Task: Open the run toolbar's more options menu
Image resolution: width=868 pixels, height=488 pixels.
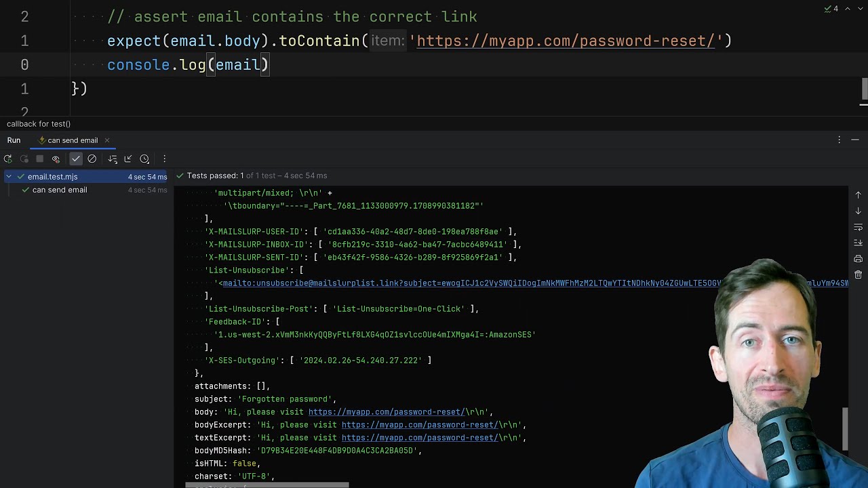Action: coord(164,159)
